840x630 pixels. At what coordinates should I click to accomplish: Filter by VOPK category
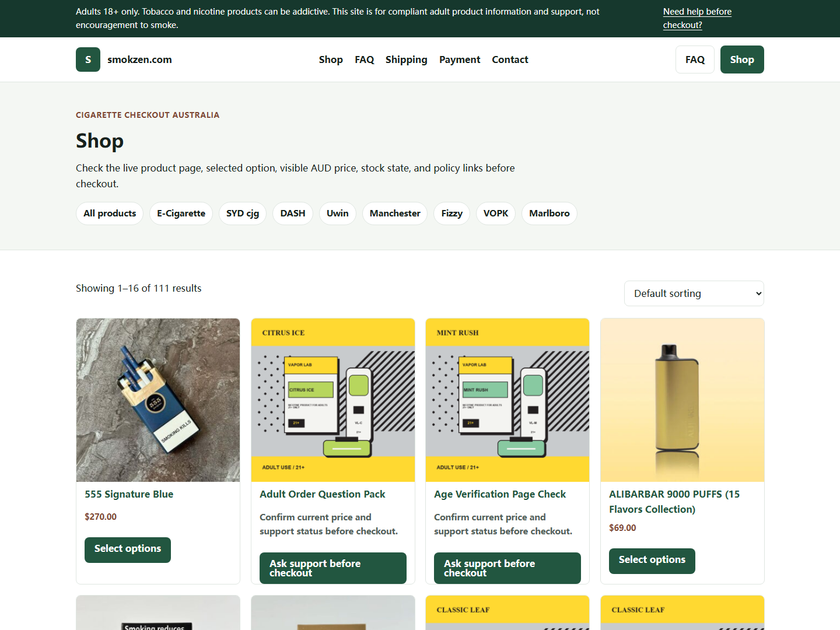(496, 213)
